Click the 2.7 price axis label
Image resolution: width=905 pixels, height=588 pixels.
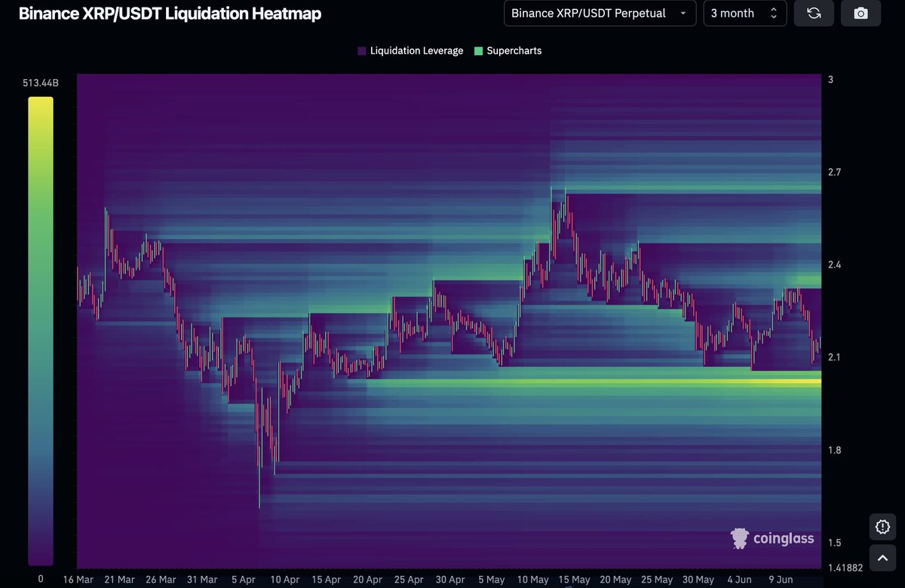click(835, 172)
